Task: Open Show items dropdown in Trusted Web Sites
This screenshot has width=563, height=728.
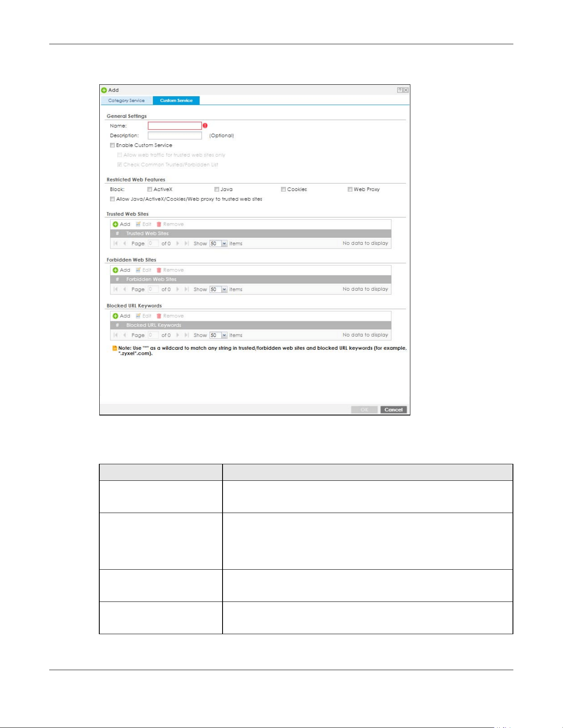Action: pyautogui.click(x=224, y=243)
